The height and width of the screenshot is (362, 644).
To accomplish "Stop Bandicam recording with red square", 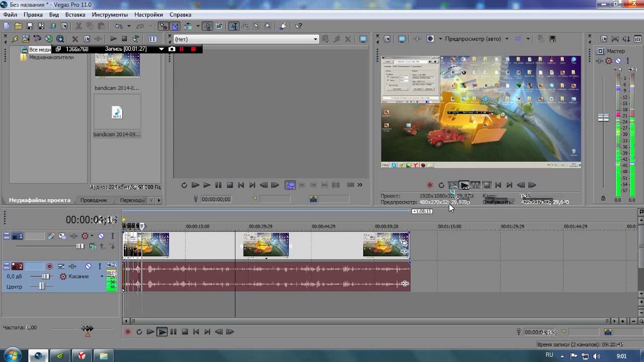I will pos(193,49).
